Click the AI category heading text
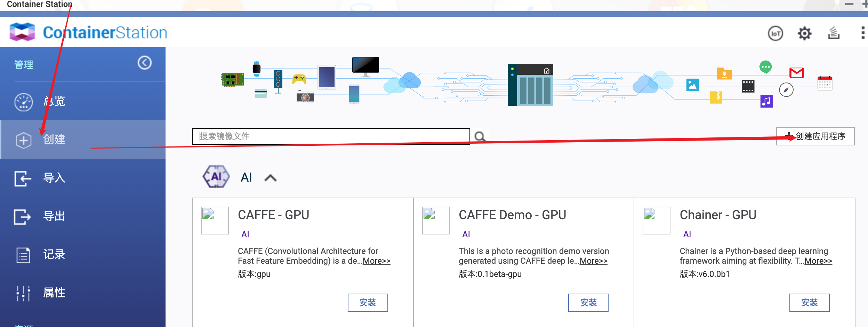This screenshot has width=868, height=327. 246,177
